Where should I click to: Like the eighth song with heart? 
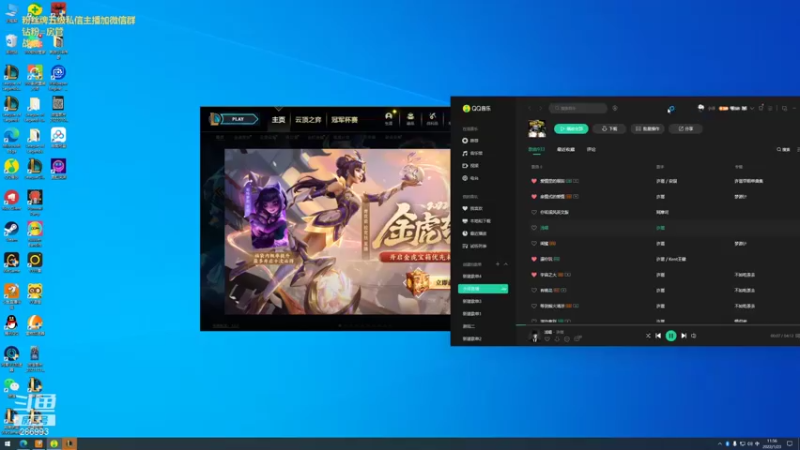click(x=534, y=290)
